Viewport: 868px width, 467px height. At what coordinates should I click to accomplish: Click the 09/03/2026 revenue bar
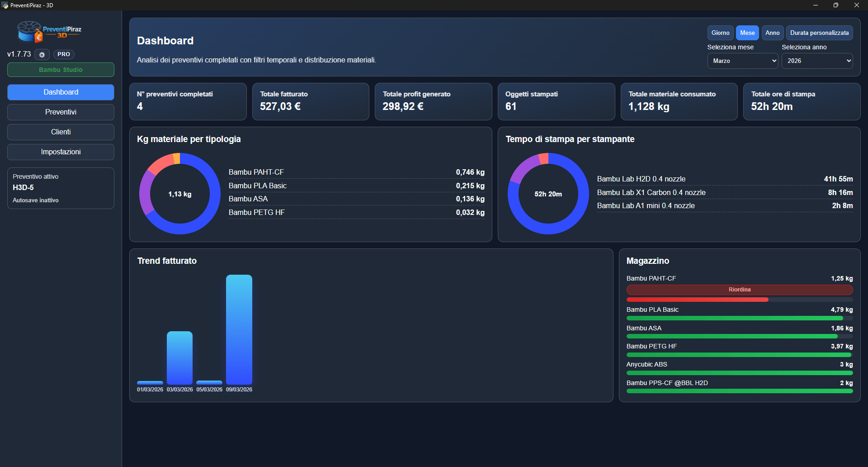pyautogui.click(x=239, y=329)
